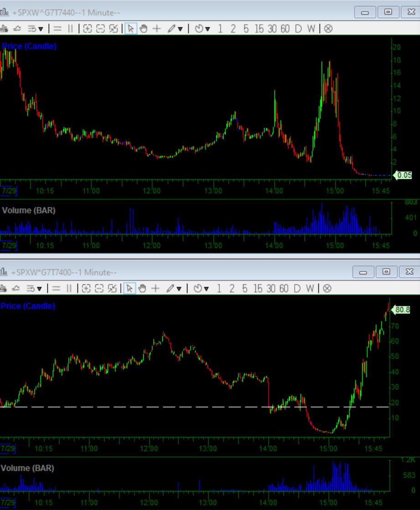Viewport: 420px width, 510px height.
Task: Set 5 minute interval on bottom 7400 chart
Action: pyautogui.click(x=244, y=288)
